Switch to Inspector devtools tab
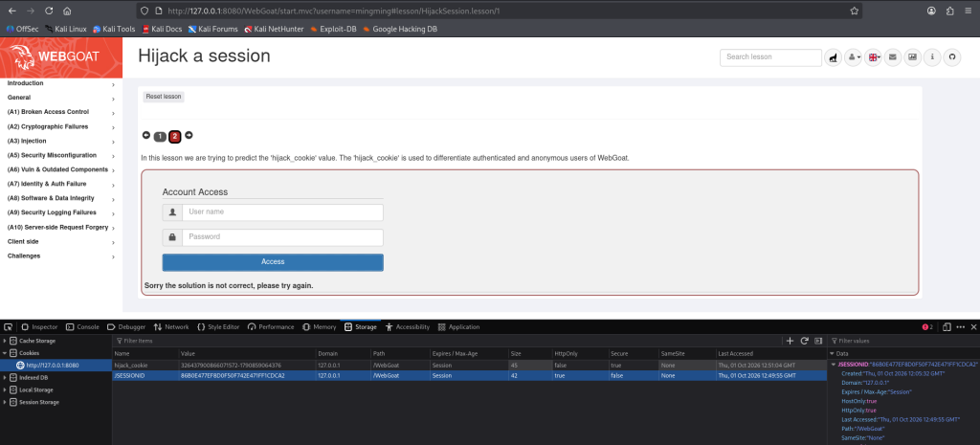 39,327
